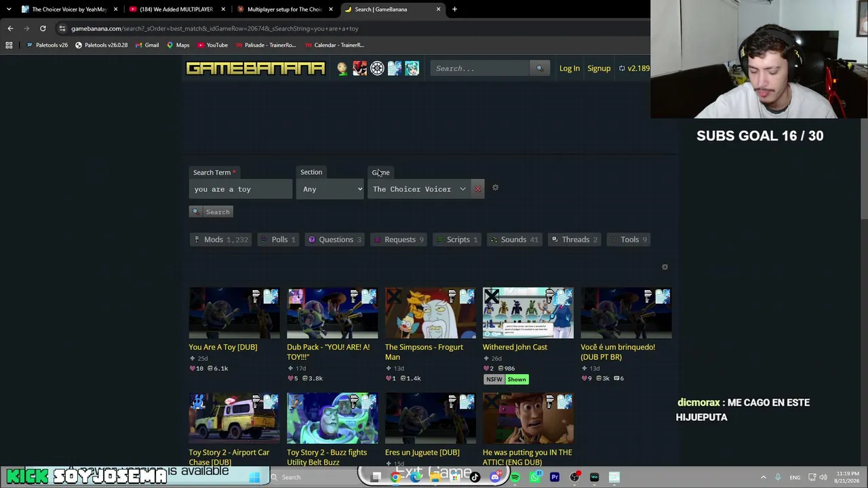Click the Shadow the Hedgehog game icon
Screen dimensions: 868x488
(x=359, y=68)
